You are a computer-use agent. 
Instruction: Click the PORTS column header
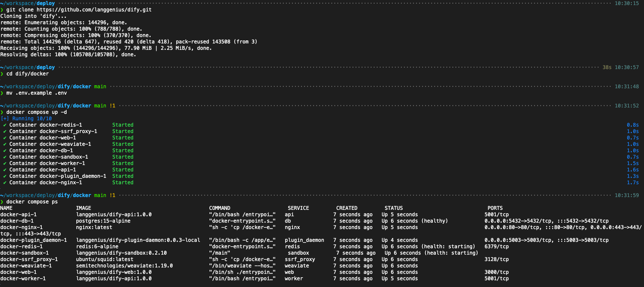click(495, 208)
